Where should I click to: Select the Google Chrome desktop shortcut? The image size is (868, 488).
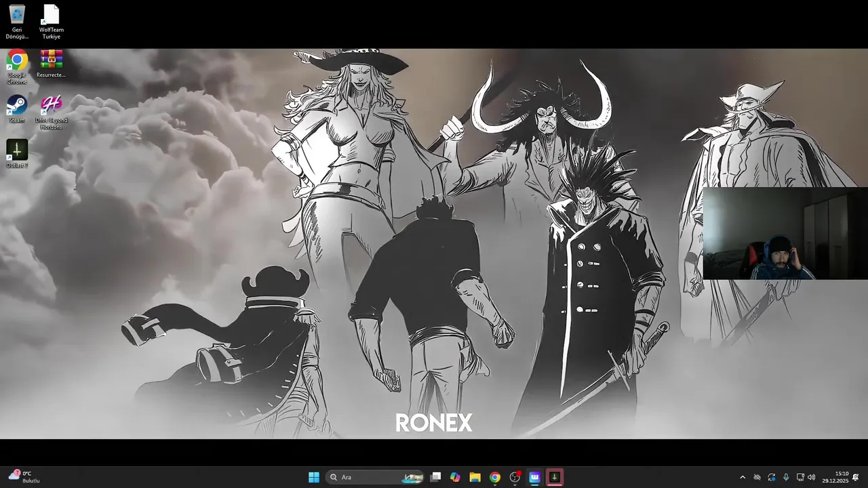[x=17, y=67]
